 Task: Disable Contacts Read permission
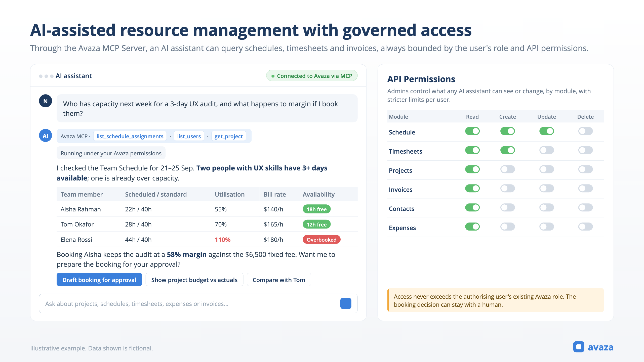pyautogui.click(x=472, y=208)
